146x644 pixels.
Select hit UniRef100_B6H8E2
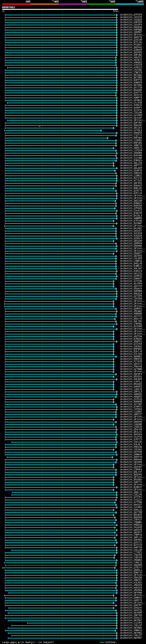[x=131, y=357]
